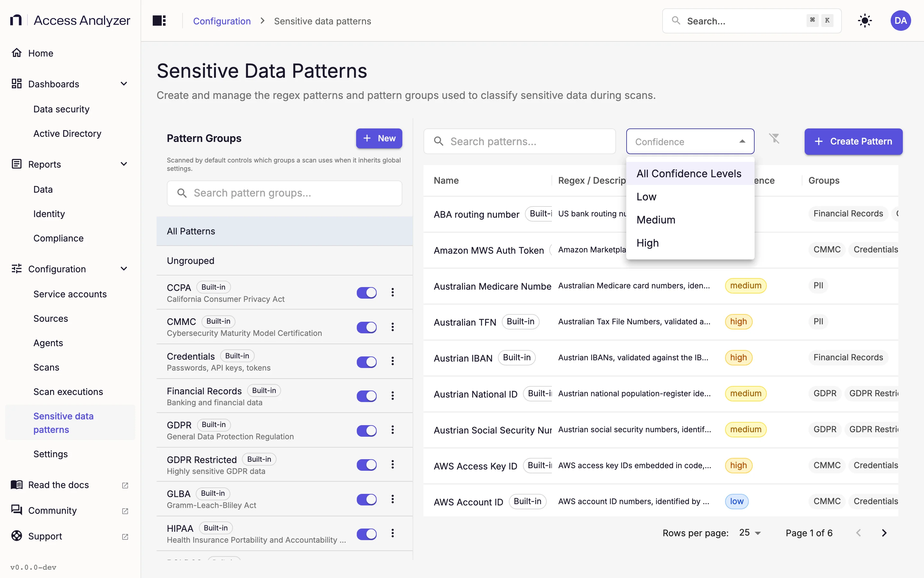Click the Access Analyzer logo icon
The height and width of the screenshot is (578, 924).
pyautogui.click(x=16, y=20)
